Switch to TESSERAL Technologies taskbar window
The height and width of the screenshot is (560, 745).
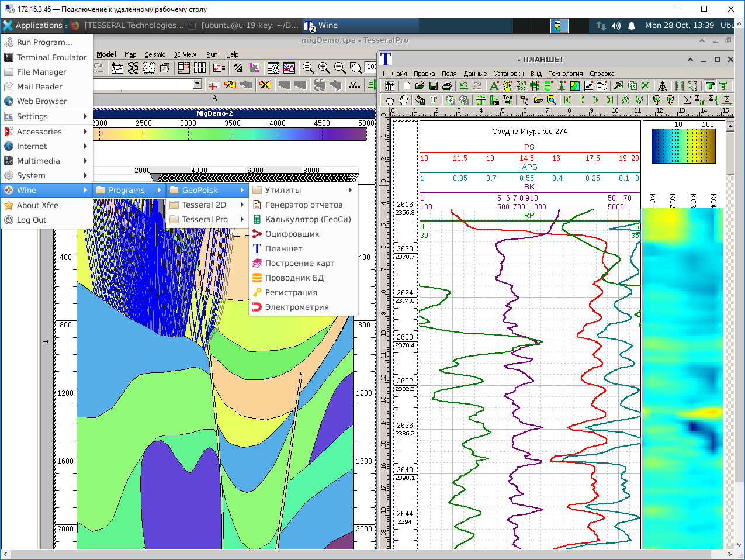click(127, 25)
